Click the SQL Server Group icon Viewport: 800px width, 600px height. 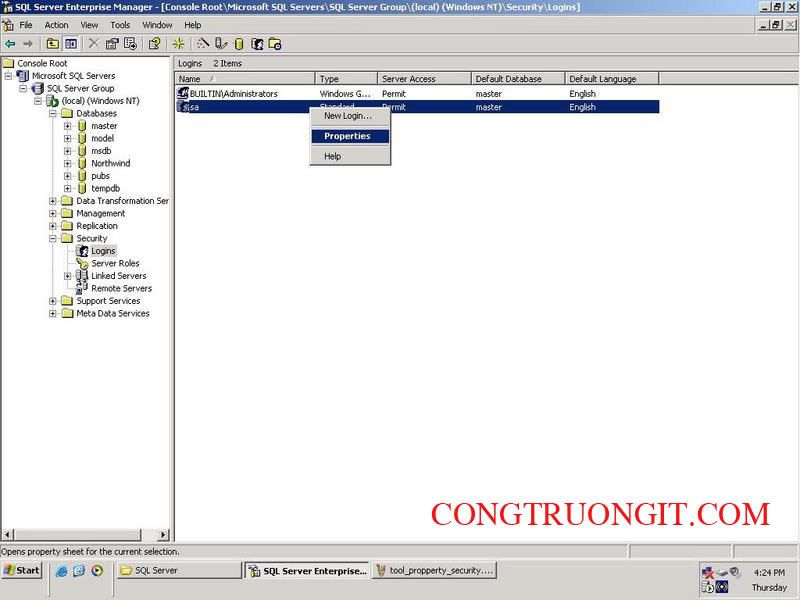[x=38, y=88]
